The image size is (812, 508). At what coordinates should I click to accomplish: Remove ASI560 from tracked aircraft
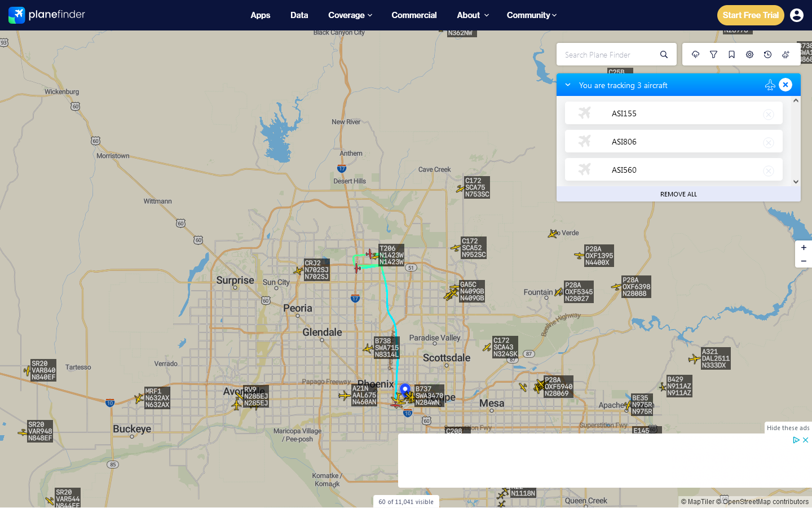769,170
